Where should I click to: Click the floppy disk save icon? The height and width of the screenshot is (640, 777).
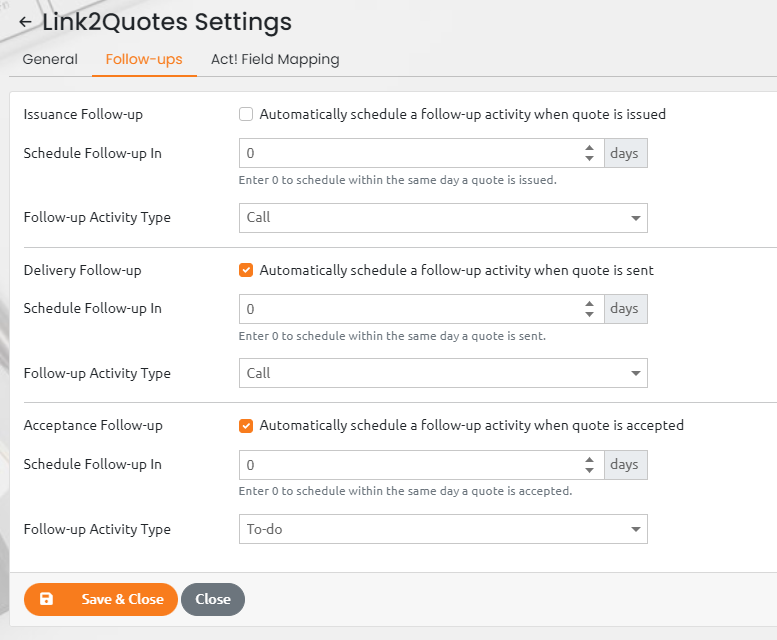[x=46, y=599]
